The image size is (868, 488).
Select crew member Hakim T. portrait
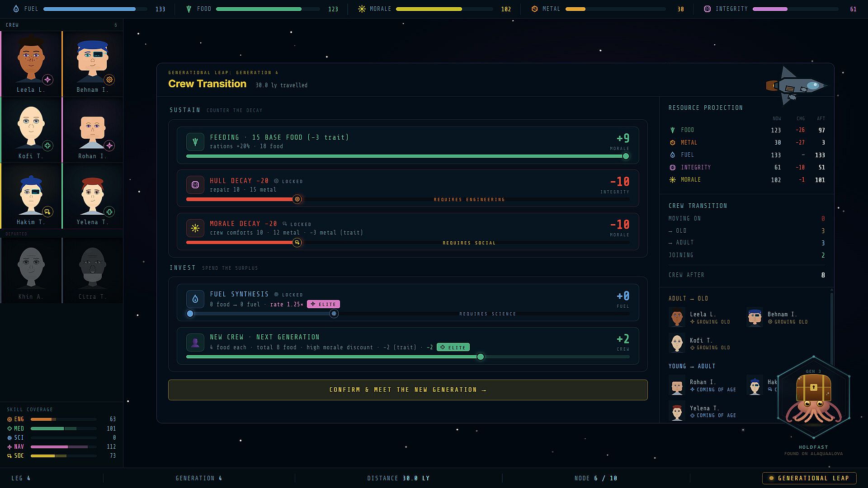click(x=31, y=196)
